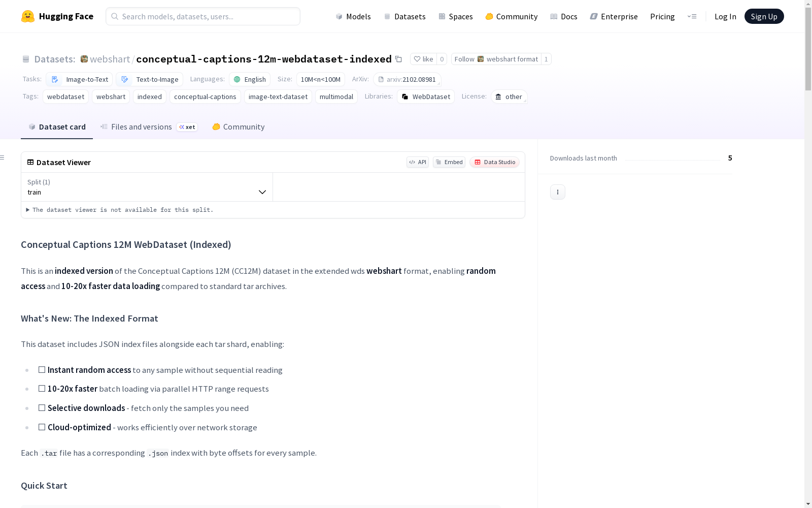Viewport: 812px width, 508px height.
Task: Open the three-dot options menu under Downloads
Action: tap(558, 192)
